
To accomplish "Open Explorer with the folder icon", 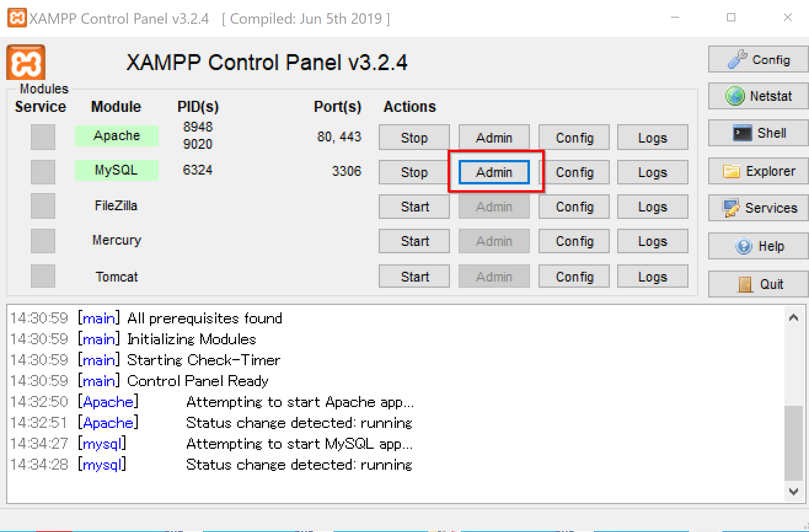I will tap(758, 171).
